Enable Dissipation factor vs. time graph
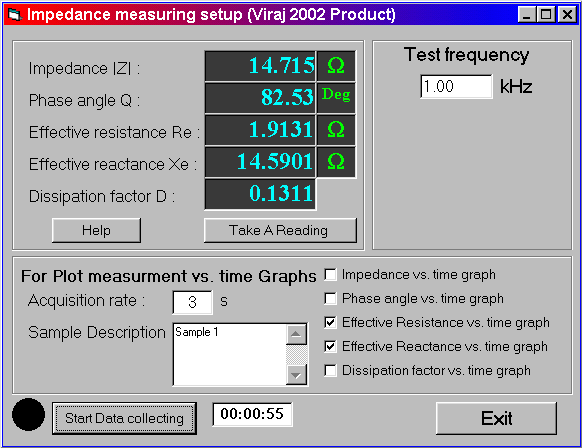This screenshot has height=448, width=582. click(330, 370)
